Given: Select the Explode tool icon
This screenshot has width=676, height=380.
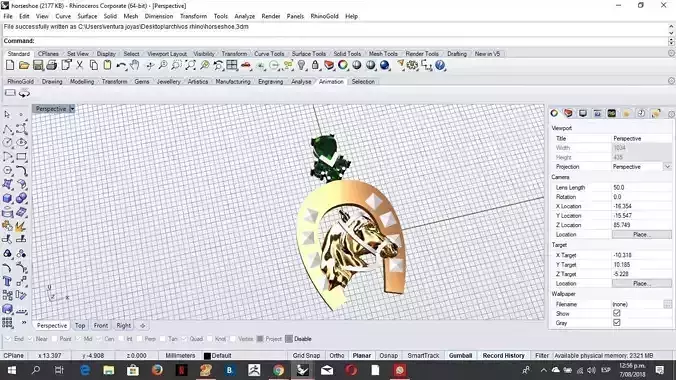Looking at the screenshot, I should point(21,226).
